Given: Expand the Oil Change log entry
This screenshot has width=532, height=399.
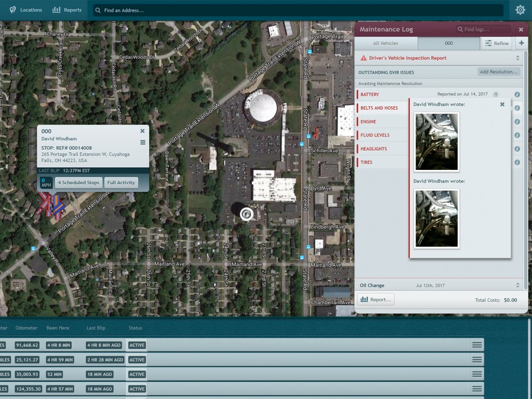Looking at the screenshot, I should pos(518,286).
